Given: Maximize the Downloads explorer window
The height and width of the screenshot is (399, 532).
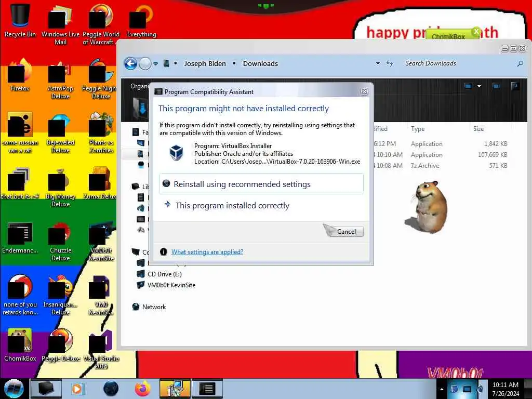Looking at the screenshot, I should pyautogui.click(x=513, y=49).
